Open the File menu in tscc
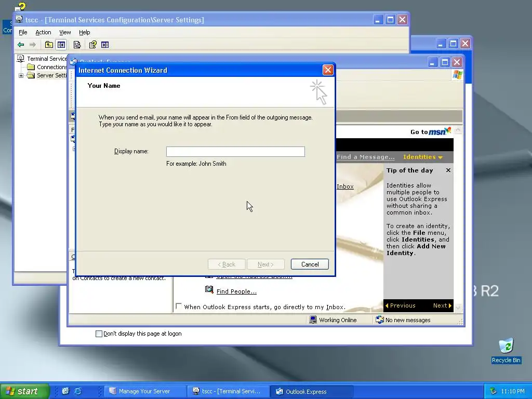The width and height of the screenshot is (532, 399). (x=23, y=32)
